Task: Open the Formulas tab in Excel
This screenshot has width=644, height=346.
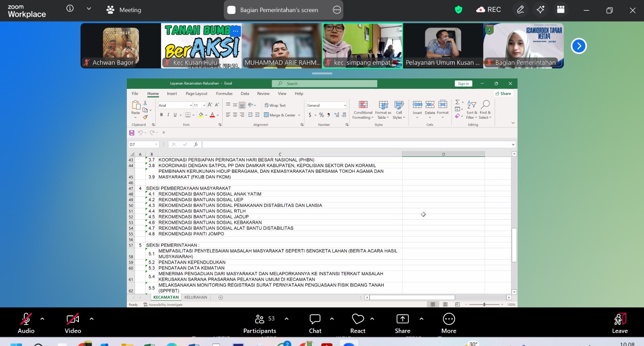Action: [x=224, y=94]
